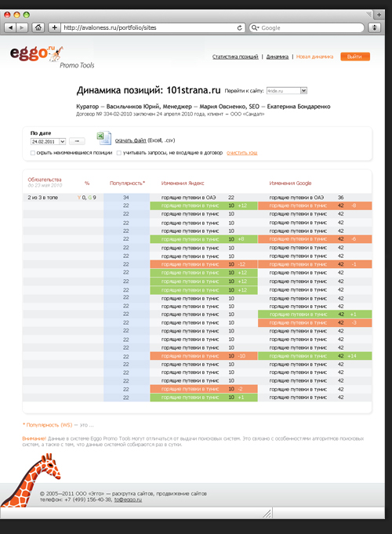Open the date dropdown showing 24.02.2011
Image resolution: width=392 pixels, height=534 pixels.
48,141
